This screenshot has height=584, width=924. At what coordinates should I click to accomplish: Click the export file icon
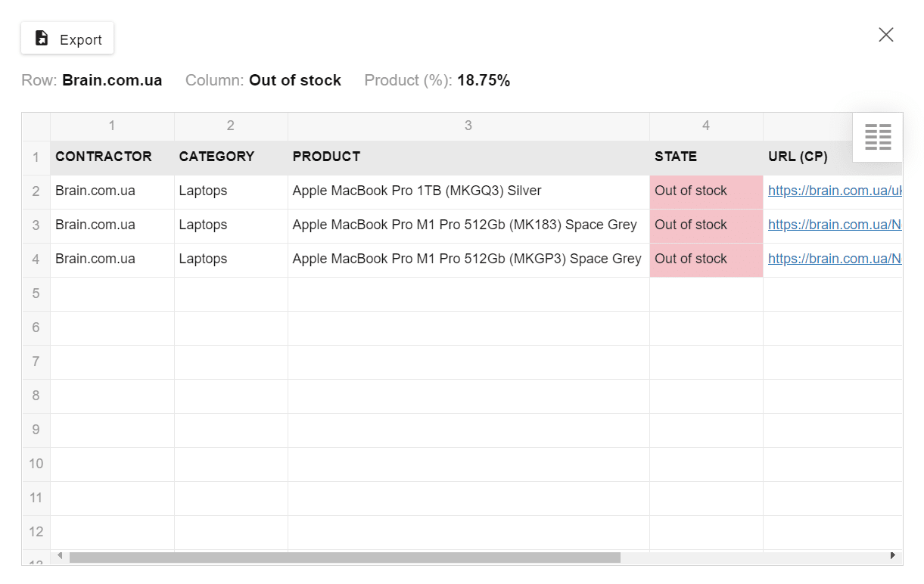coord(42,39)
